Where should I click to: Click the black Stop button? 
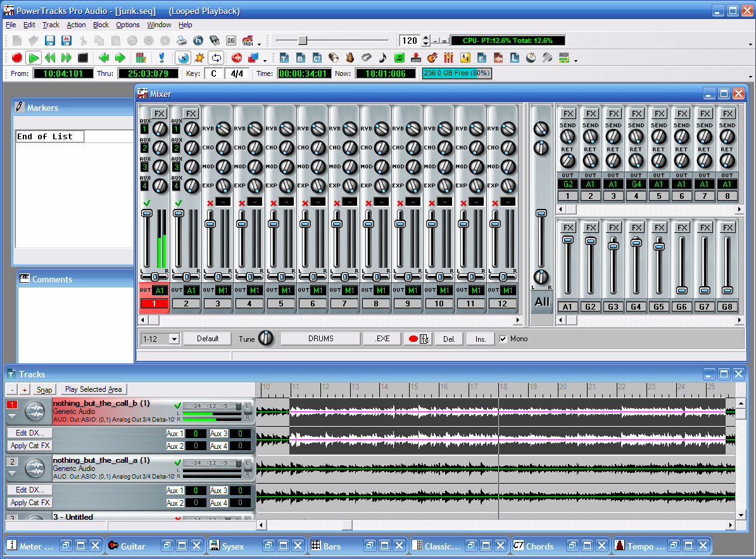pyautogui.click(x=83, y=58)
